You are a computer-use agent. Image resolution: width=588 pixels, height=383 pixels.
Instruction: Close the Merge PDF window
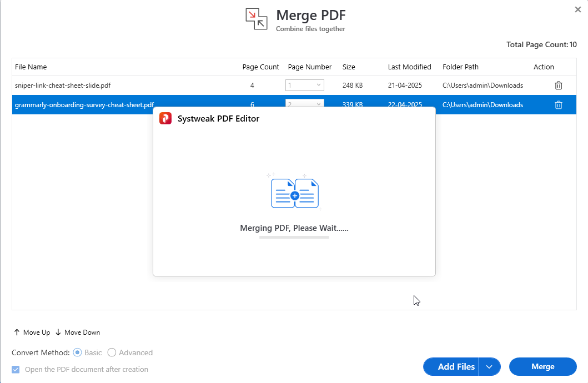578,10
